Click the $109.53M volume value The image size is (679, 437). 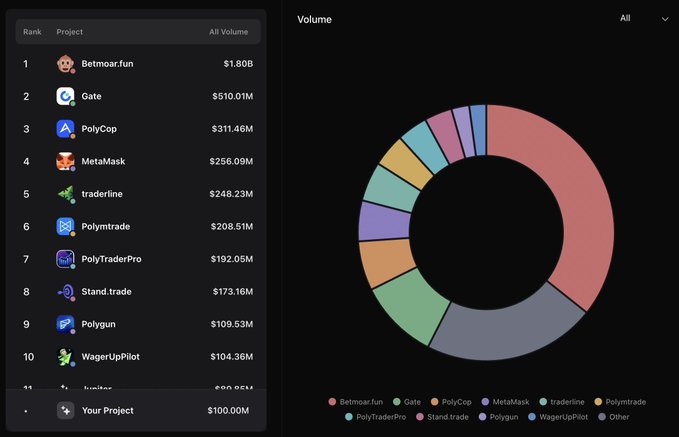pyautogui.click(x=232, y=324)
